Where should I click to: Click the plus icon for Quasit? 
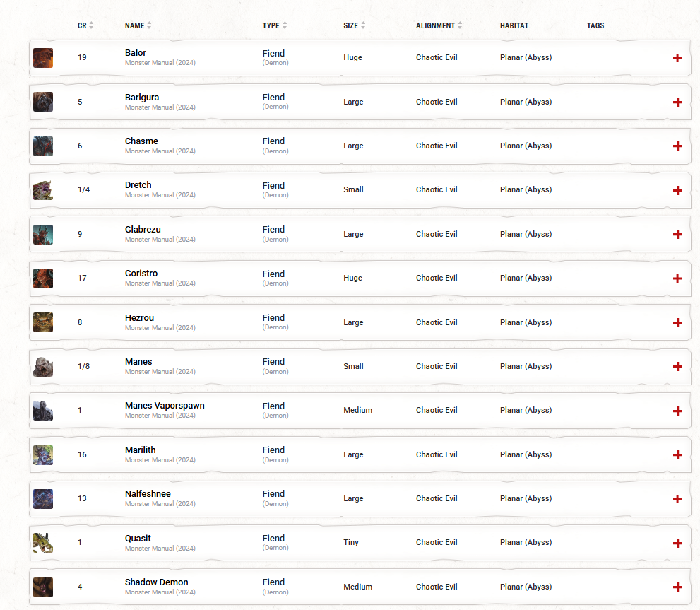point(677,544)
